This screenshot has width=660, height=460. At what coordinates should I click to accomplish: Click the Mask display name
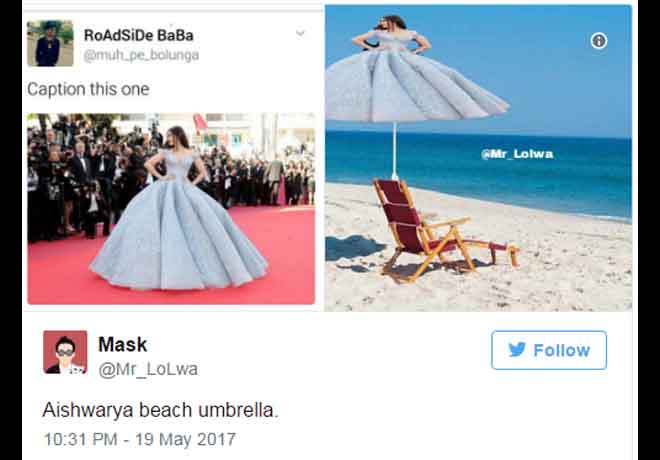point(122,345)
